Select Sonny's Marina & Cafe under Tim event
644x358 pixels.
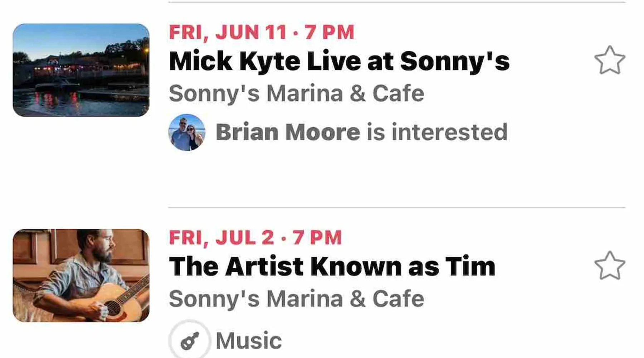(x=296, y=299)
